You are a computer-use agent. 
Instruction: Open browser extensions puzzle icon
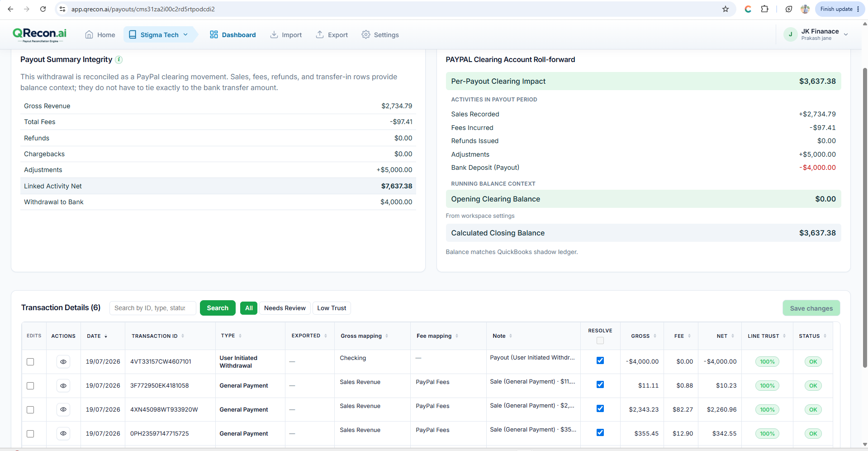point(764,9)
